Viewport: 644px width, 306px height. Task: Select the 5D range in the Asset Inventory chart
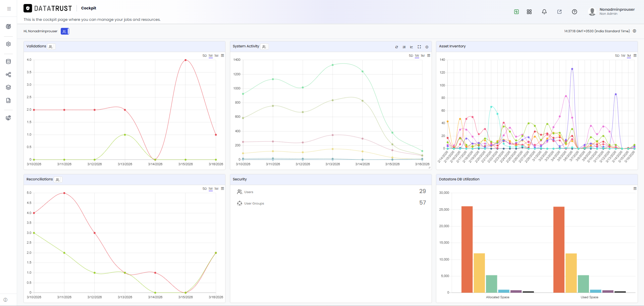click(617, 56)
